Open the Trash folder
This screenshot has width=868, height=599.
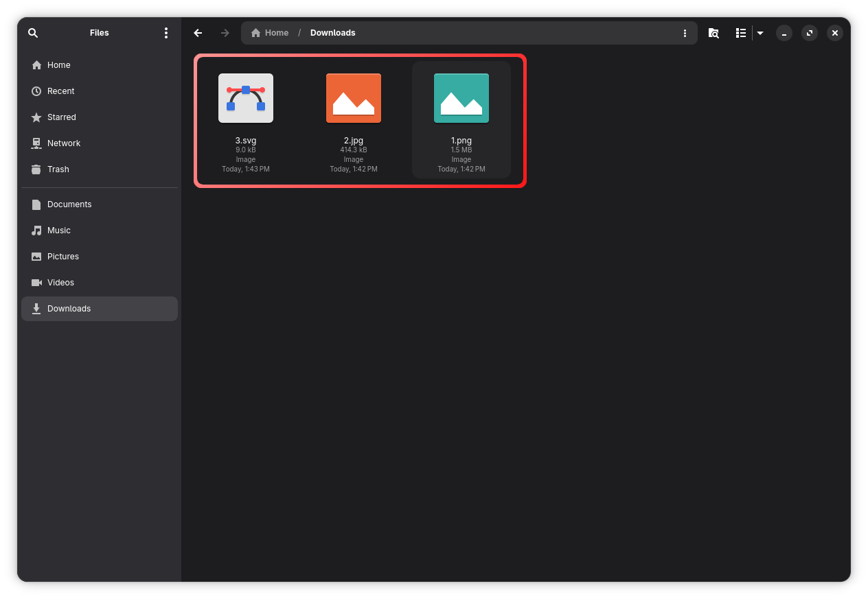coord(58,169)
